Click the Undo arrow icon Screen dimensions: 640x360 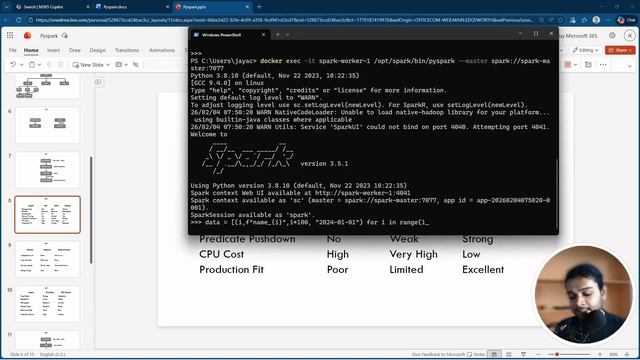tap(13, 64)
